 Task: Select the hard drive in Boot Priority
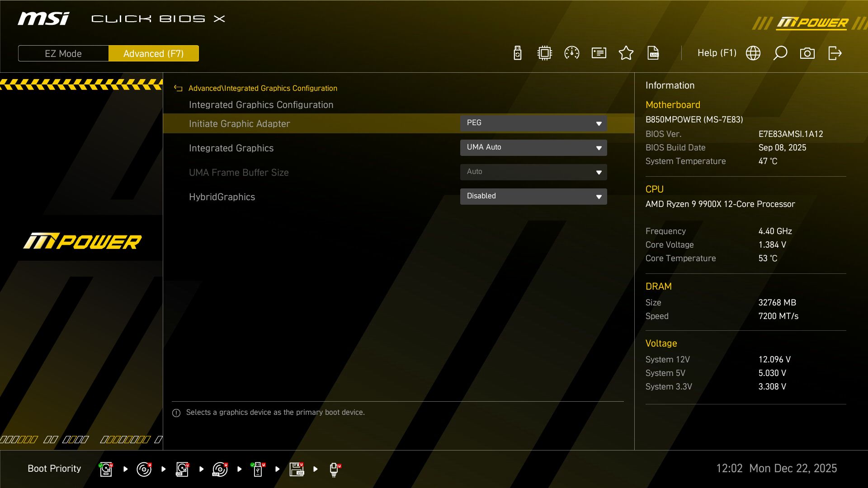click(x=106, y=469)
